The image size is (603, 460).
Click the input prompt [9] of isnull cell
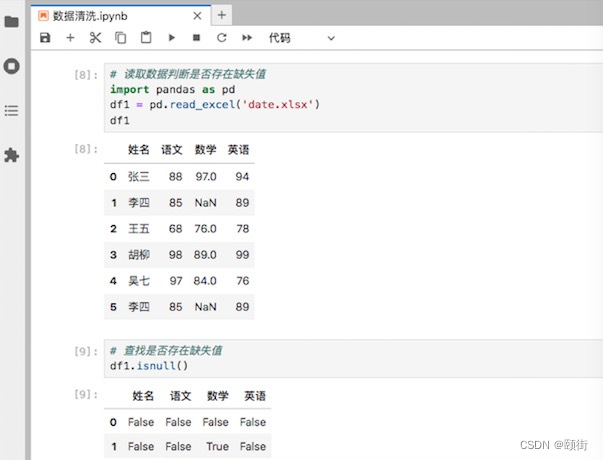86,351
